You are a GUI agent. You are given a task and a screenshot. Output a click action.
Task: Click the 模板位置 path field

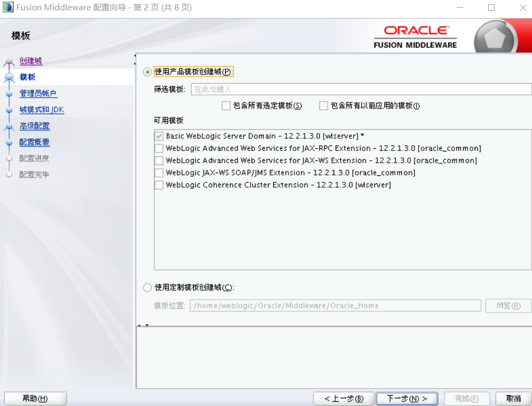point(335,306)
